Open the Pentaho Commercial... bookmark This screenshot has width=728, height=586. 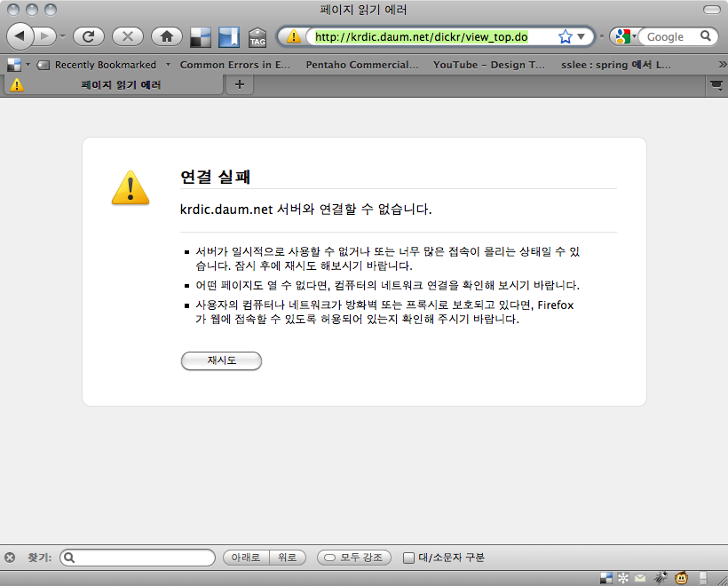point(361,65)
